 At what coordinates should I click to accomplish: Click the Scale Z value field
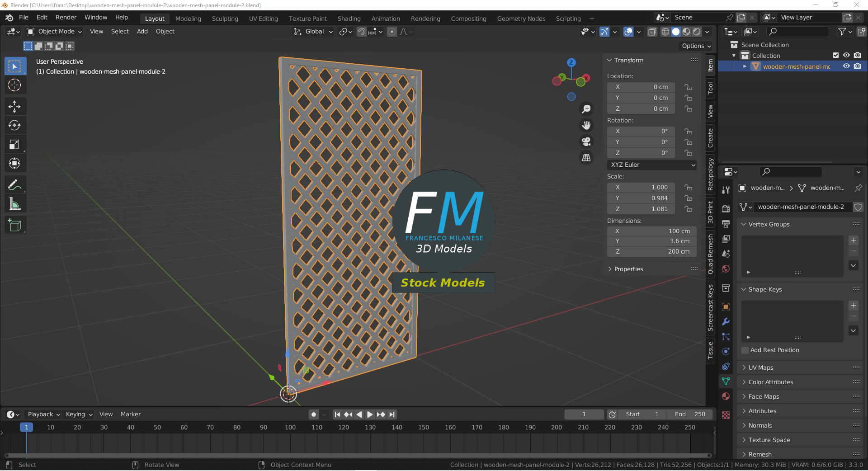641,209
